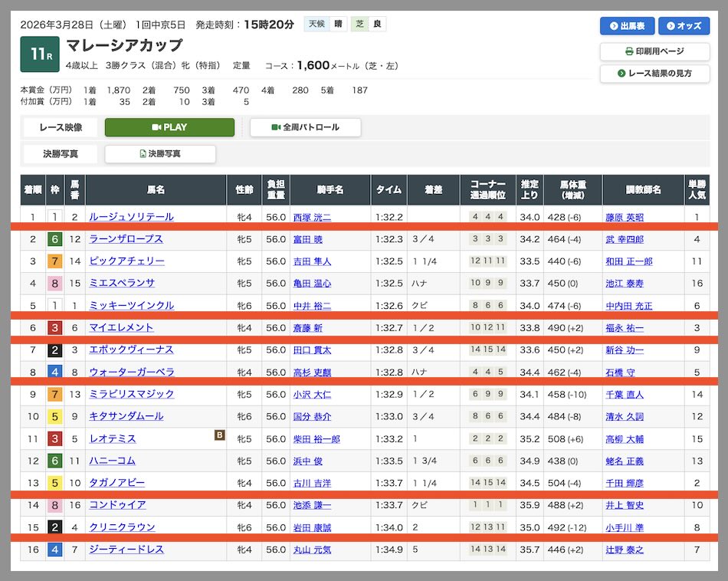The width and height of the screenshot is (728, 581).
Task: Open horse ルージュソリテール details
Action: (x=131, y=217)
